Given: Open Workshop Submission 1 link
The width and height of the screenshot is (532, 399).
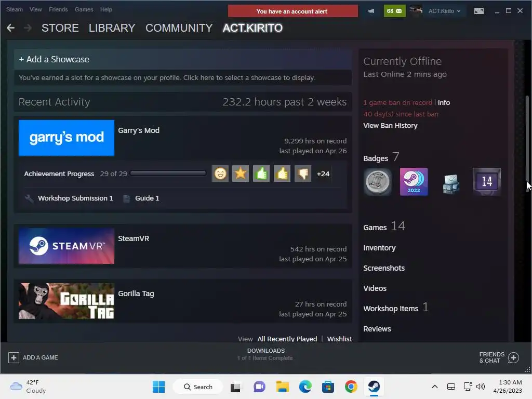Looking at the screenshot, I should (x=75, y=198).
